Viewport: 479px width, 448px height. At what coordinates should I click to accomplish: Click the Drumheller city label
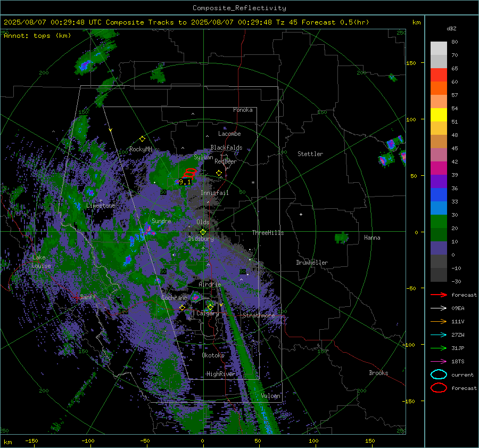312,263
